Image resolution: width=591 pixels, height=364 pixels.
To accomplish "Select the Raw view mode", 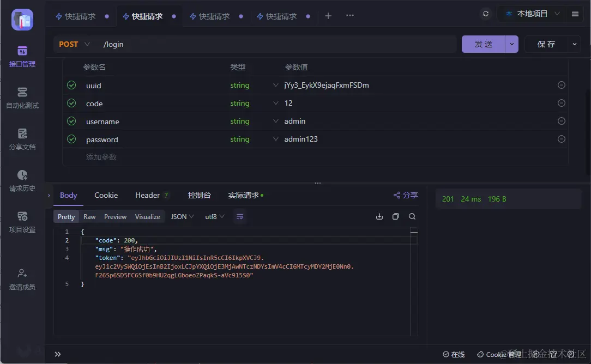I will click(x=89, y=217).
